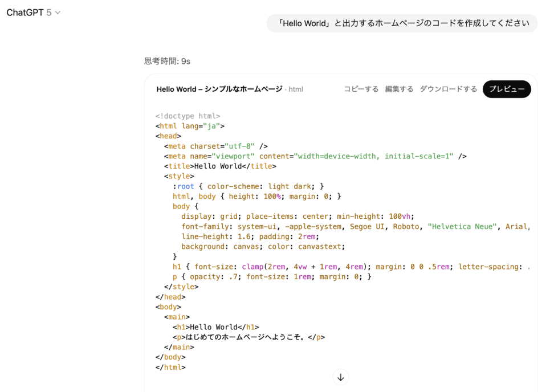Viewport: 558px width, 392px height.
Task: Click the background: canvas CSS line
Action: coord(263,247)
